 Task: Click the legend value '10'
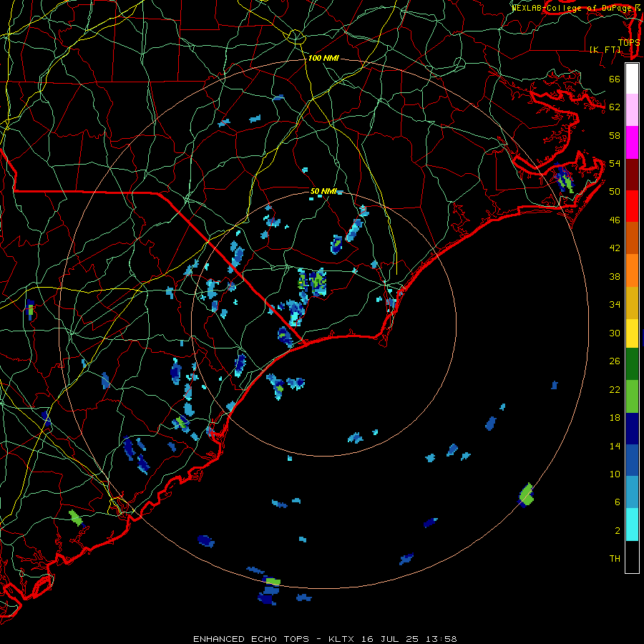pyautogui.click(x=615, y=474)
